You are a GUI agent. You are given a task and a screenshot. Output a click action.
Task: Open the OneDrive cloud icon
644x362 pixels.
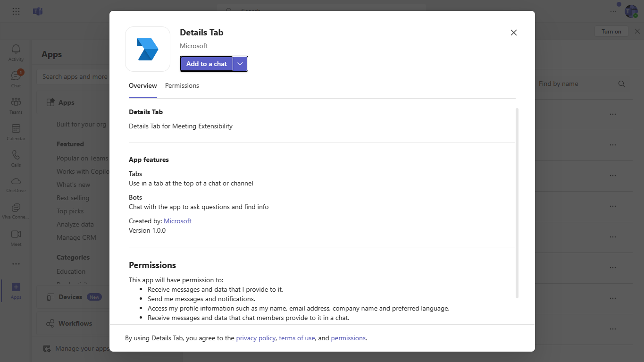click(16, 185)
